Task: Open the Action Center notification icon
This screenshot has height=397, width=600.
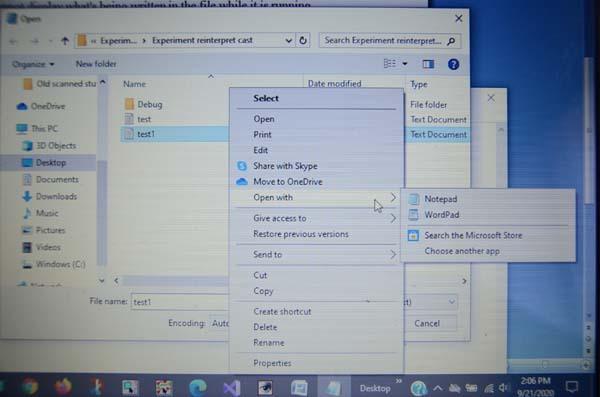Action: pyautogui.click(x=572, y=387)
